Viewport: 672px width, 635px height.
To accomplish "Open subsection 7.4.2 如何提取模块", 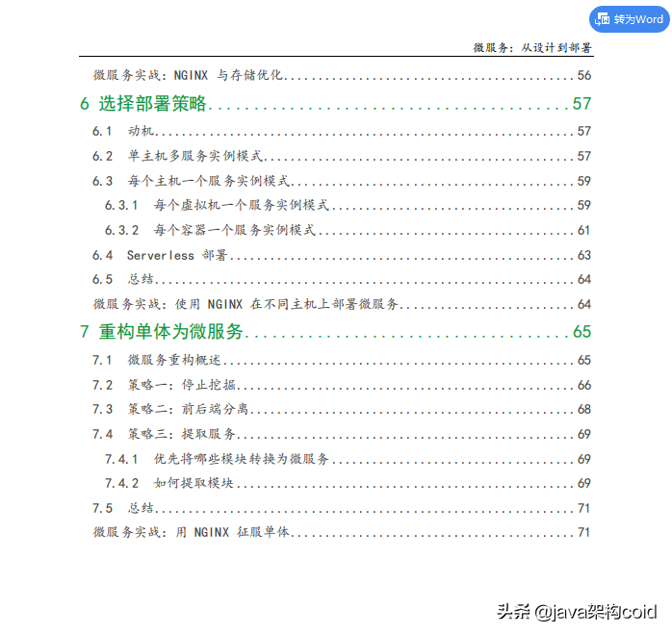I will click(x=348, y=483).
